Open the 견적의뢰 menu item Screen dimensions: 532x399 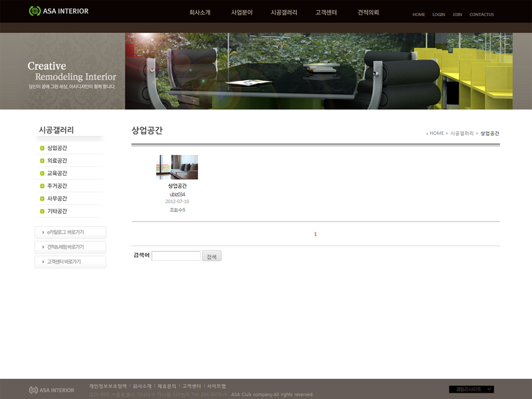tap(368, 12)
